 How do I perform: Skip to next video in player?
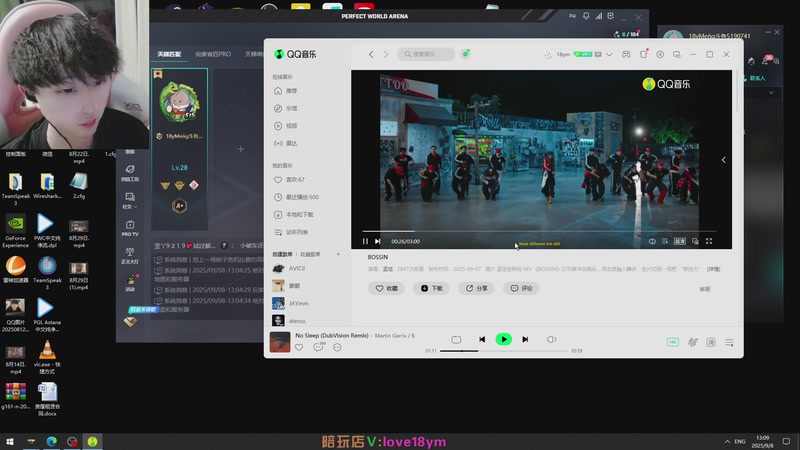(x=378, y=241)
